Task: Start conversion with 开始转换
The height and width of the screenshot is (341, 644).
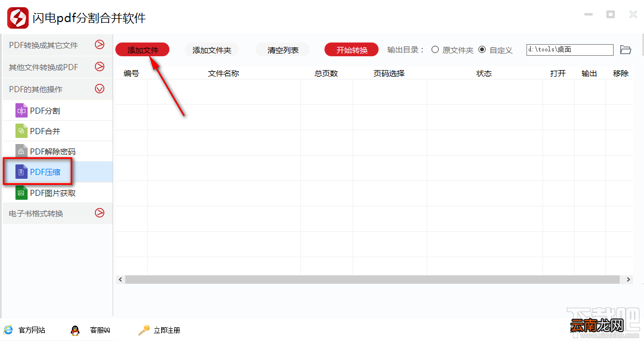Action: click(352, 50)
